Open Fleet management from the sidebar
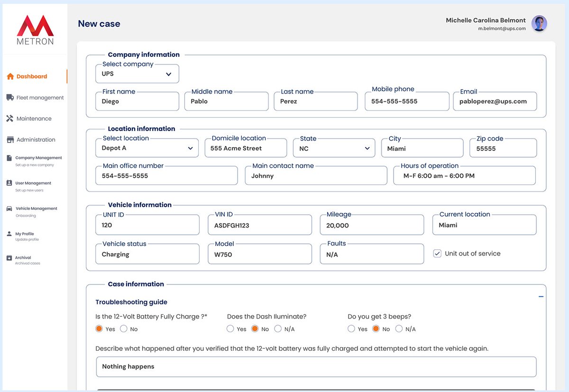Image resolution: width=569 pixels, height=392 pixels. 40,98
